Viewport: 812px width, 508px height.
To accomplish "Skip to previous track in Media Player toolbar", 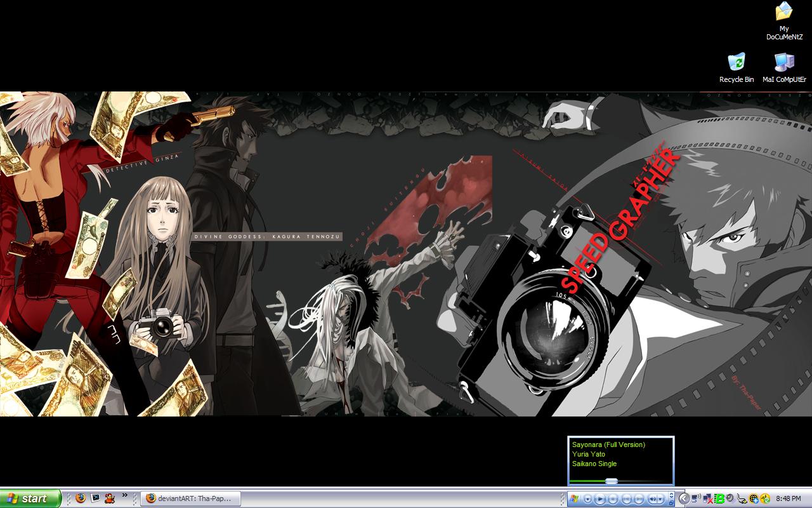I will pos(627,499).
